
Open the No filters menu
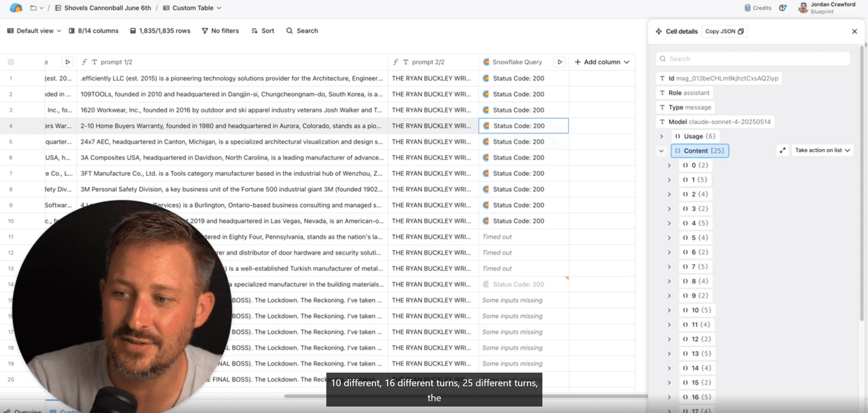tap(220, 31)
